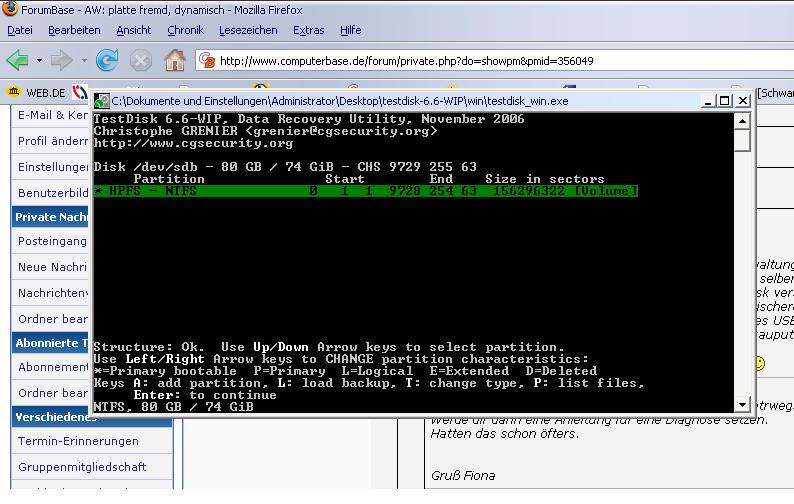Open the Gruppenmitgliedschaft sidebar link
This screenshot has width=794, height=504.
point(82,467)
